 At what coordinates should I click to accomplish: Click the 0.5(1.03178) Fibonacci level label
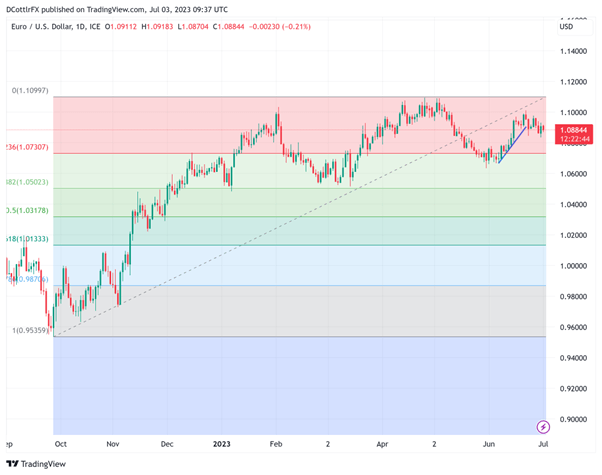[x=27, y=211]
